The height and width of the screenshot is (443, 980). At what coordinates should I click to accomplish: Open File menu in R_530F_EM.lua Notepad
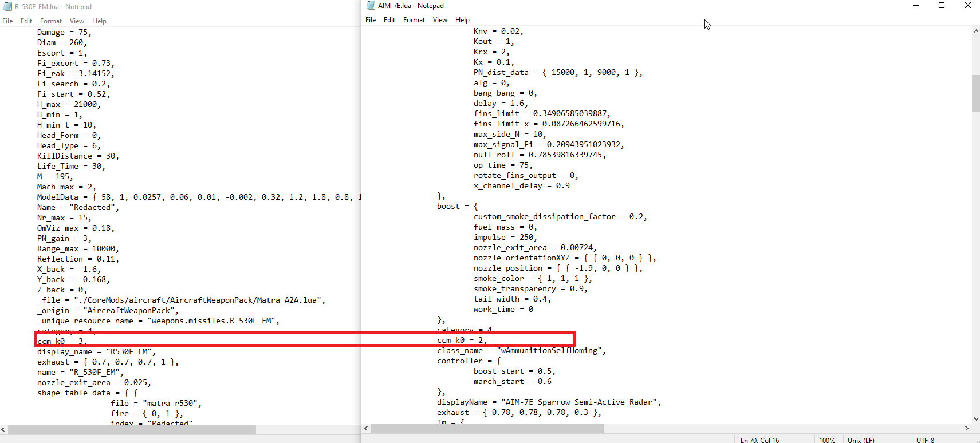tap(7, 21)
